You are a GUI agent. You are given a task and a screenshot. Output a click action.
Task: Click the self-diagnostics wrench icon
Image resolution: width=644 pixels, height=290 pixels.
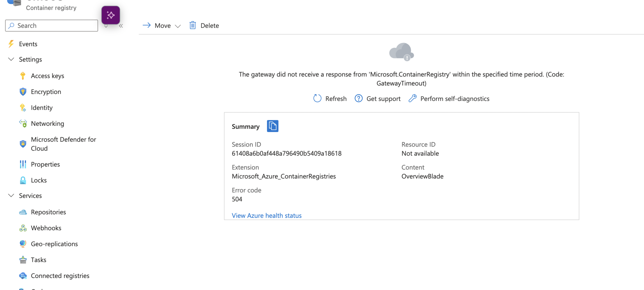coord(412,98)
